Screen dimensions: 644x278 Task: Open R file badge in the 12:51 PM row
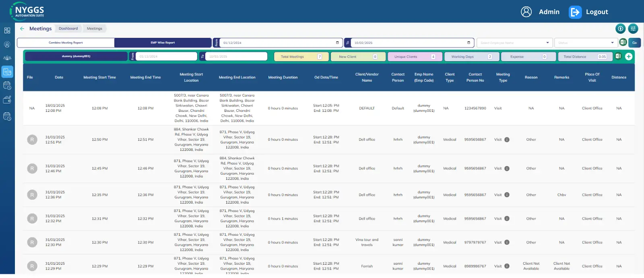coord(32,140)
